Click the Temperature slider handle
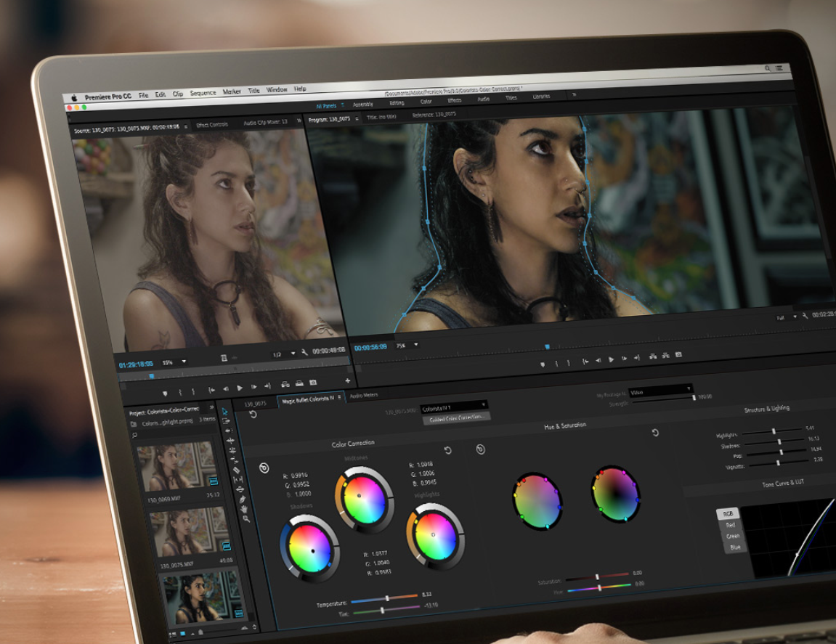The height and width of the screenshot is (644, 836). click(x=387, y=598)
